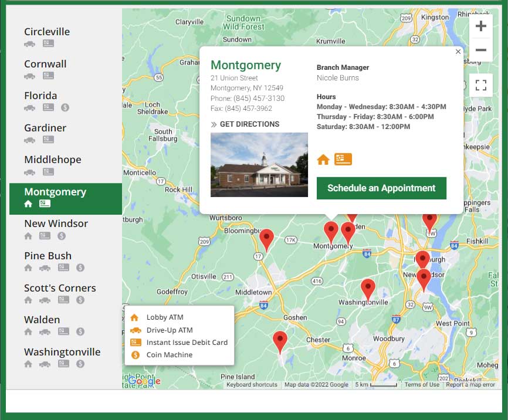Open GET DIRECTIONS link

tap(245, 124)
